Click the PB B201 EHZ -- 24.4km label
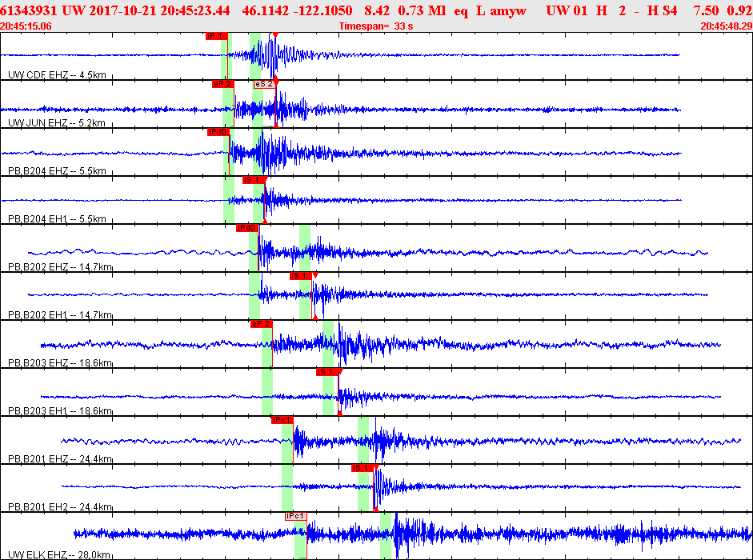Image resolution: width=753 pixels, height=560 pixels. click(60, 459)
